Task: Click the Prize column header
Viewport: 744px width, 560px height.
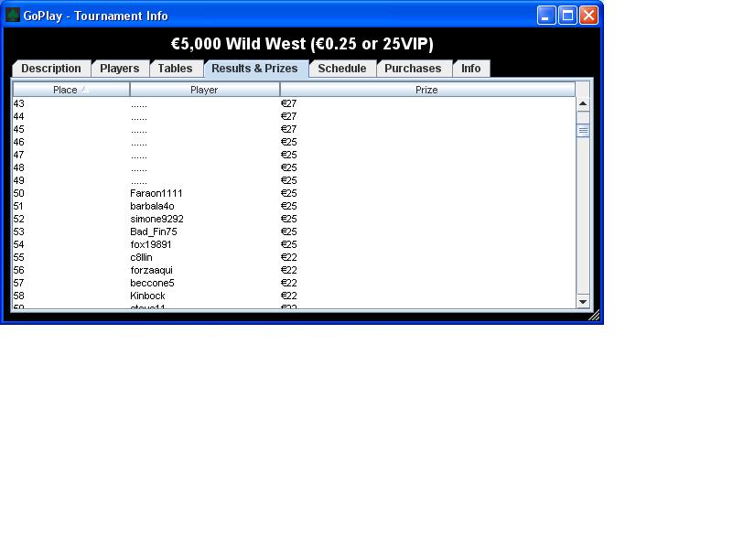Action: coord(426,90)
